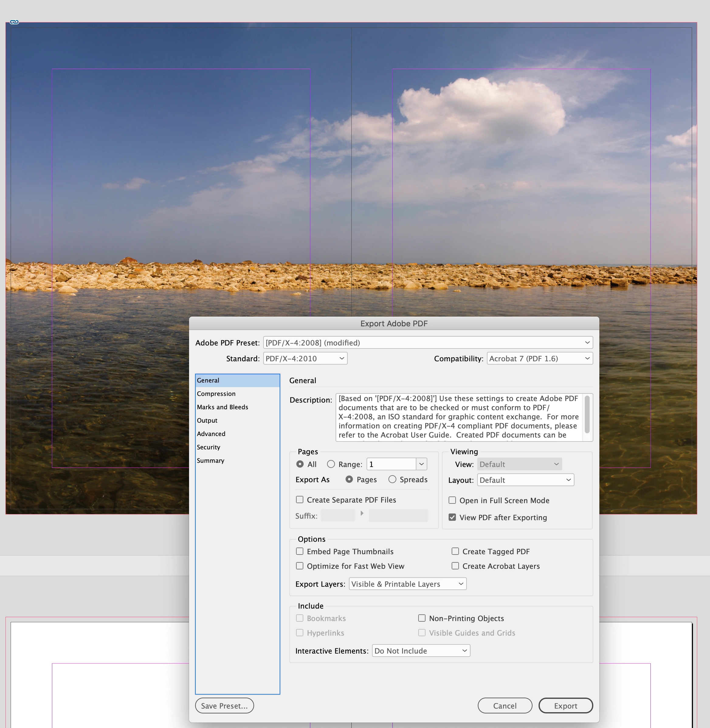710x728 pixels.
Task: Click the linked image chain icon
Action: point(14,22)
